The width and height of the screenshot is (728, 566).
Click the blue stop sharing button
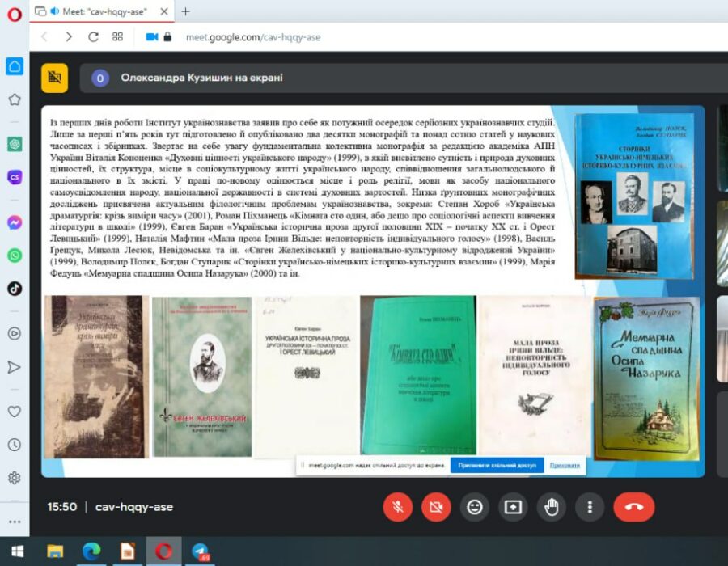[497, 466]
